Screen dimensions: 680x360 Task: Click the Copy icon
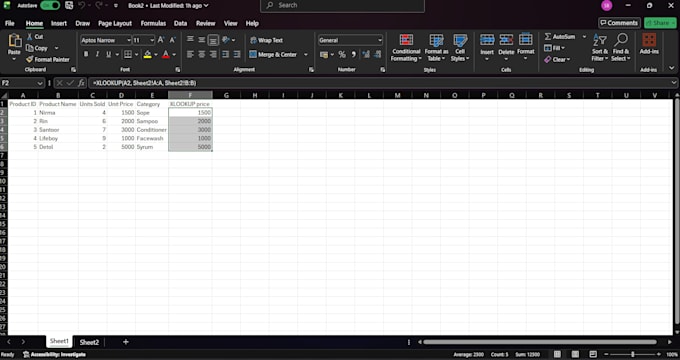pyautogui.click(x=29, y=48)
